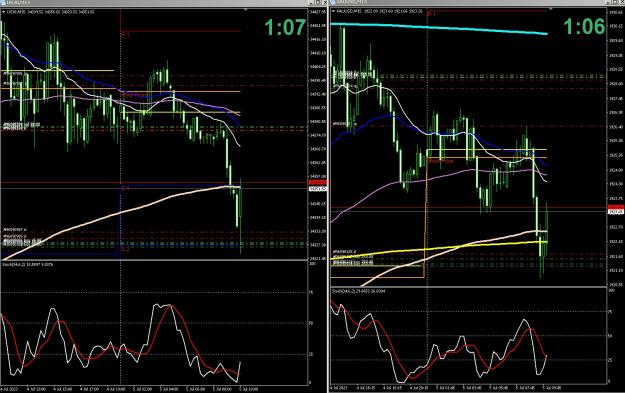Click the US30 chart window title icon
The image size is (625, 393).
3,2
